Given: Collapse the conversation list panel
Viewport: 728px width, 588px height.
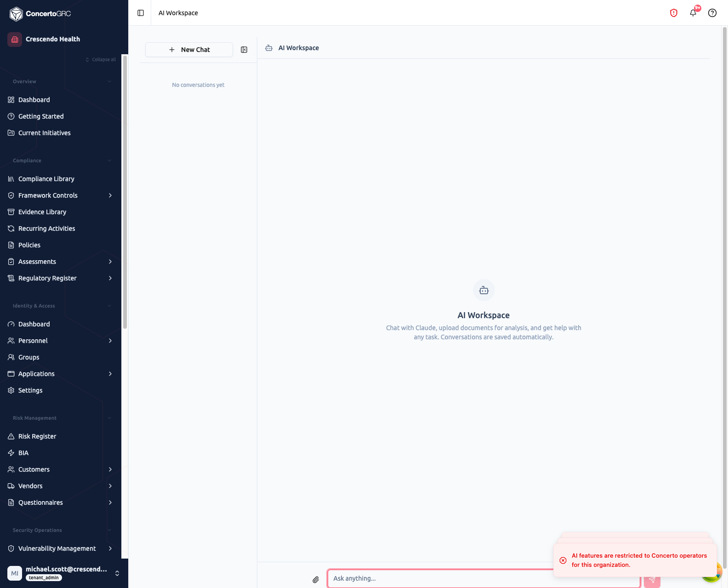Looking at the screenshot, I should 244,50.
